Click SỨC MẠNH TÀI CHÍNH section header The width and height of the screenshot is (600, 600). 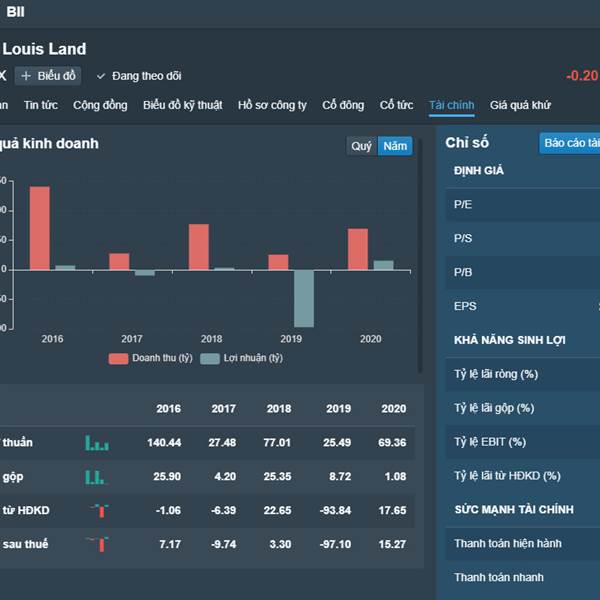point(514,510)
